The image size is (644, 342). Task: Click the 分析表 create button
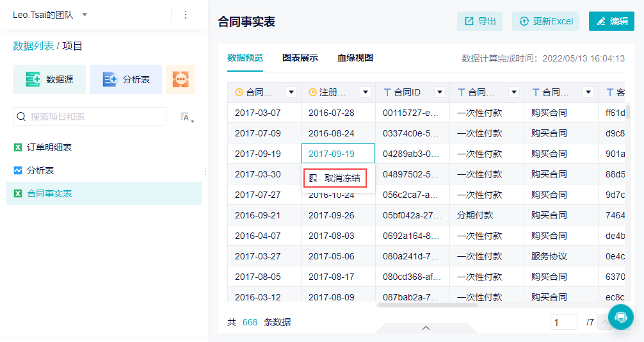pos(125,79)
